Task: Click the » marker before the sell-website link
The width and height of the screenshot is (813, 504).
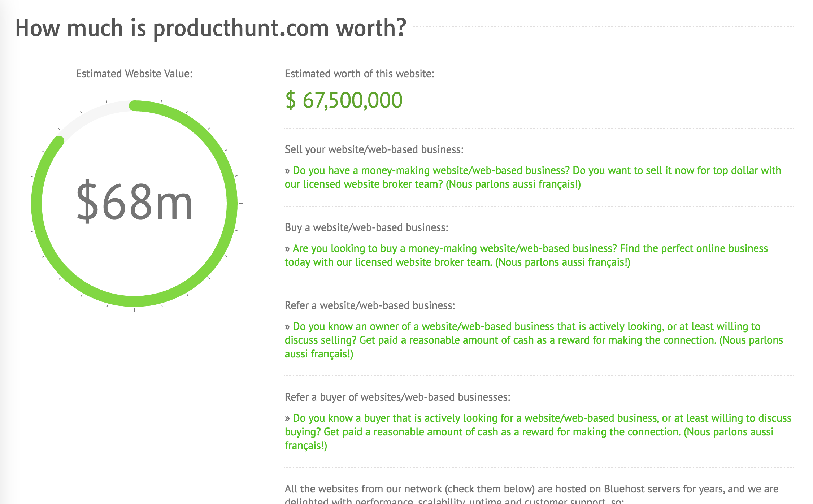Action: click(x=287, y=171)
